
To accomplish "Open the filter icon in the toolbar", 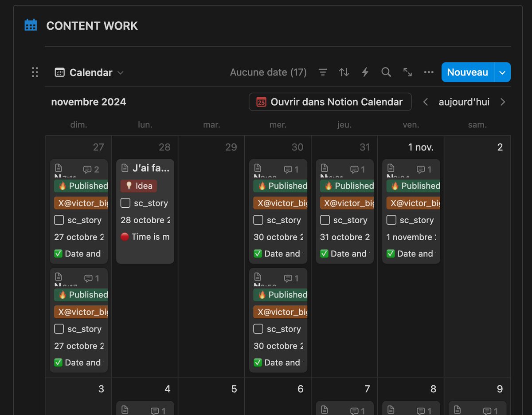I will pyautogui.click(x=323, y=72).
